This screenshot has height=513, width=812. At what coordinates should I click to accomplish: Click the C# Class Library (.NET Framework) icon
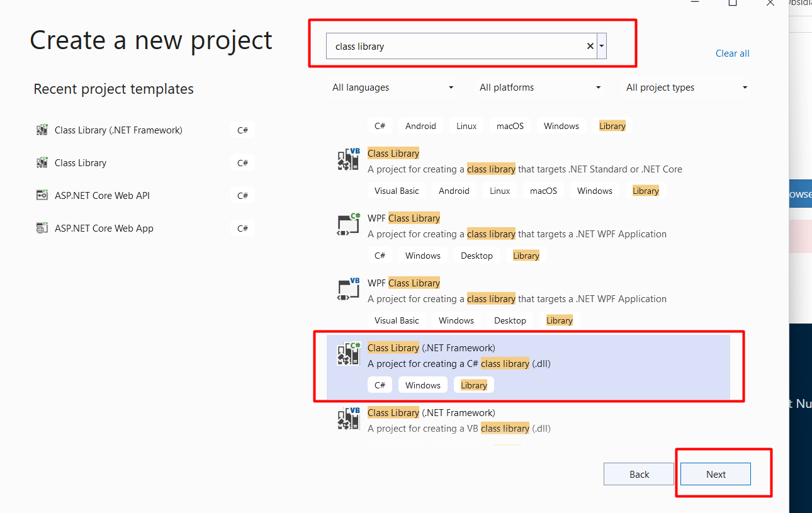click(348, 354)
